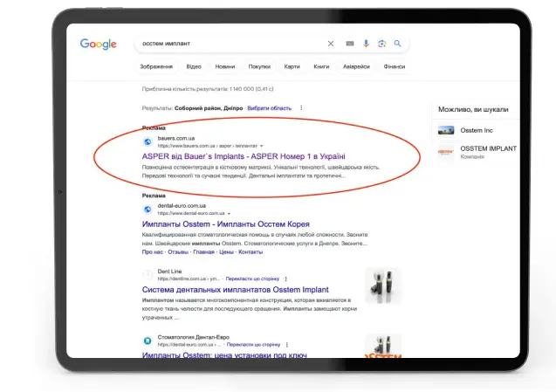
Task: Open the Отзывы sitelink
Action: click(x=178, y=251)
